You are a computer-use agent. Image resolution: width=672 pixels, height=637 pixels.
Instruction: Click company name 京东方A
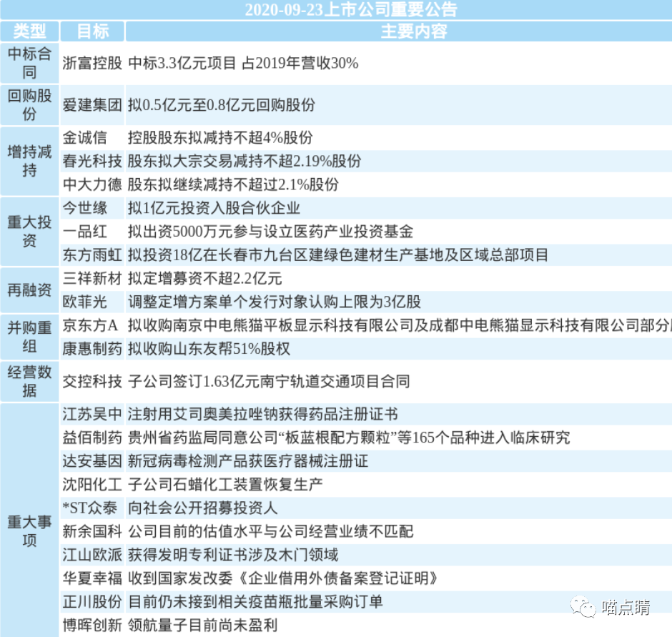coord(90,325)
